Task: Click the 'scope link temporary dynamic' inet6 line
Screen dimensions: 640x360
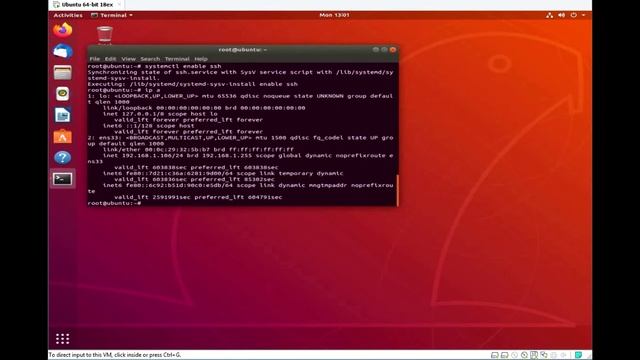Action: click(223, 173)
